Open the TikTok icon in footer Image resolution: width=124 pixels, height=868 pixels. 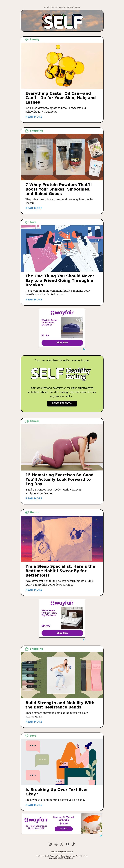point(73,844)
